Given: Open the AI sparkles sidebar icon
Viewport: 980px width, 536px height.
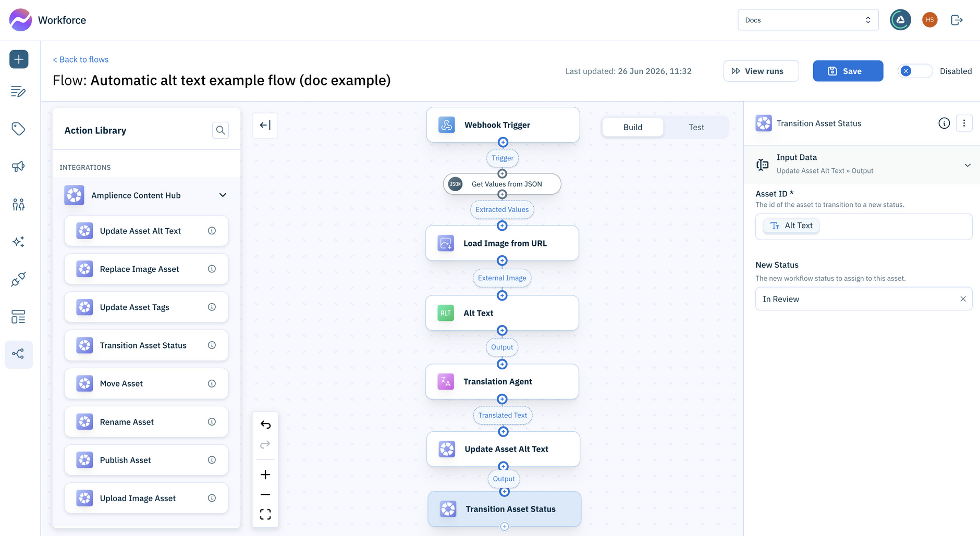Looking at the screenshot, I should tap(18, 242).
